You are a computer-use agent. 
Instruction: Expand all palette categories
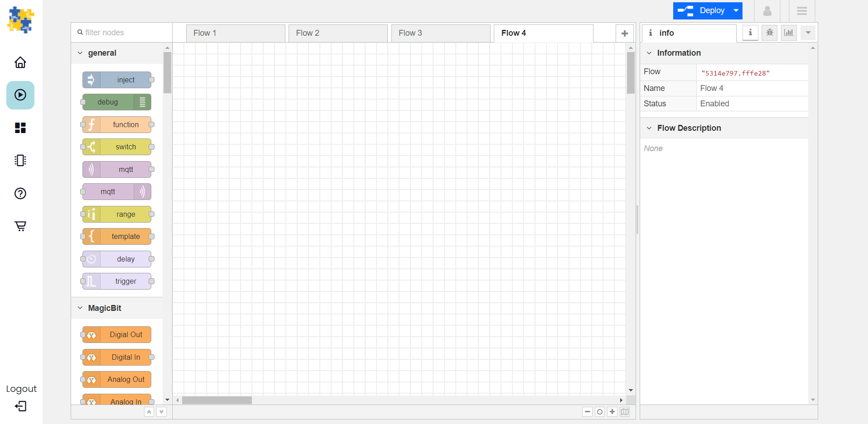tap(161, 412)
